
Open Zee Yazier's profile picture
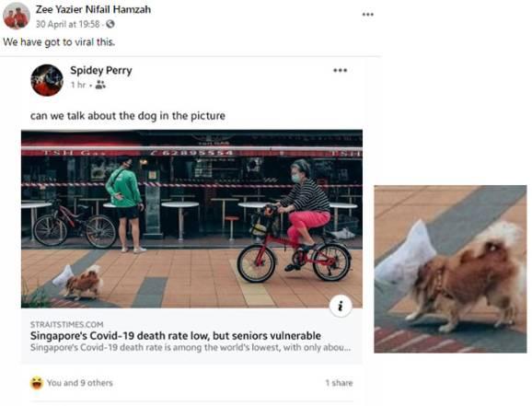[17, 16]
